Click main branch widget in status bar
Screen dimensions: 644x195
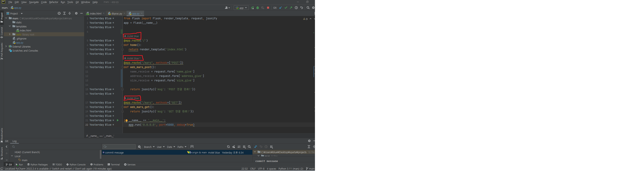310,169
